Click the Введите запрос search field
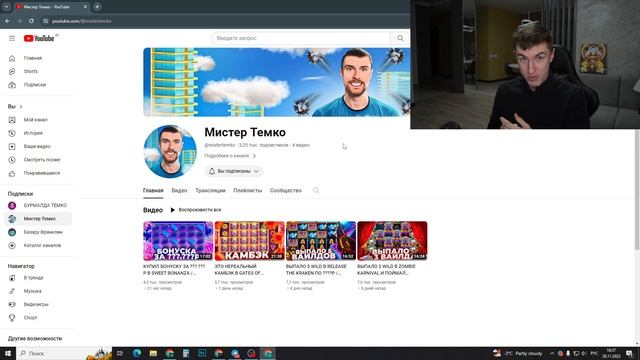The width and height of the screenshot is (640, 360). [301, 38]
